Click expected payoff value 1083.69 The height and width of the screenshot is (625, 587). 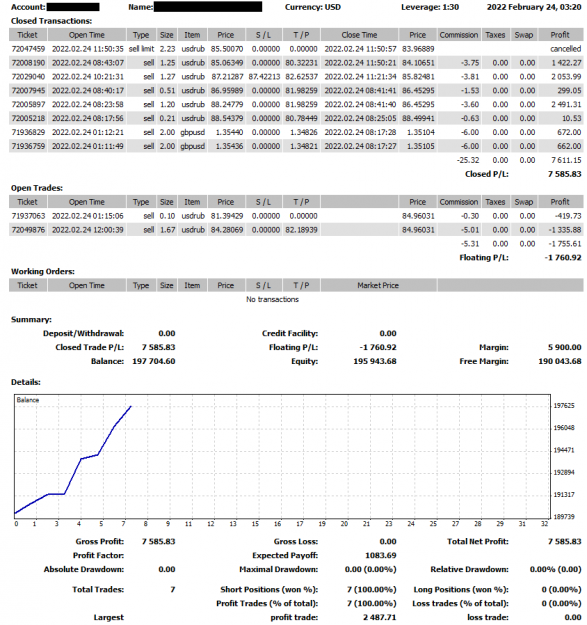pos(381,556)
